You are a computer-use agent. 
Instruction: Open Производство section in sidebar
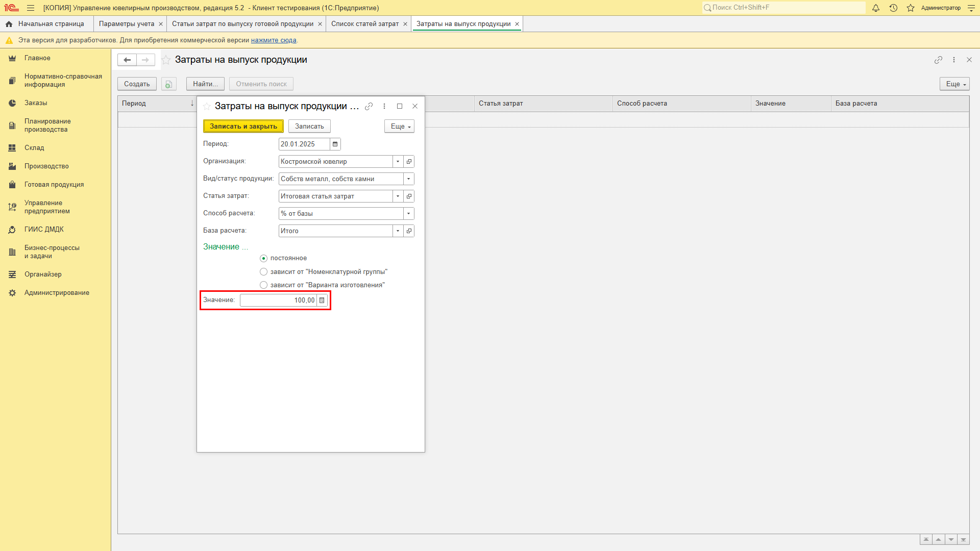click(x=46, y=166)
